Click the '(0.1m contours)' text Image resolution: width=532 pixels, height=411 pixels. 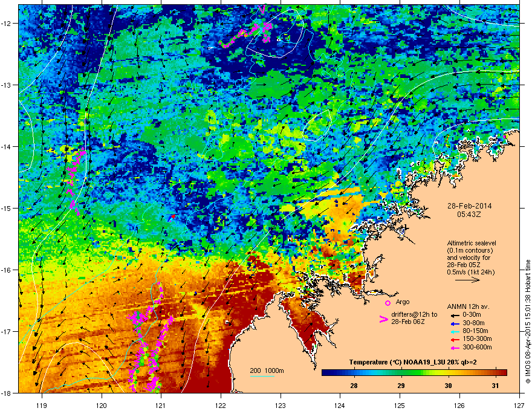(470, 250)
